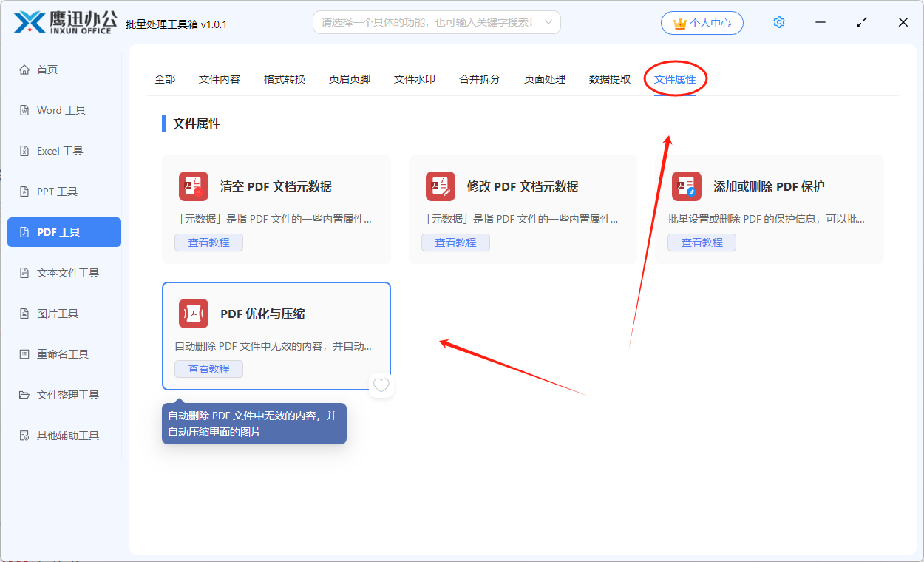Screen dimensions: 924x562
Task: Open 重命名工具 in the sidebar
Action: click(x=63, y=354)
